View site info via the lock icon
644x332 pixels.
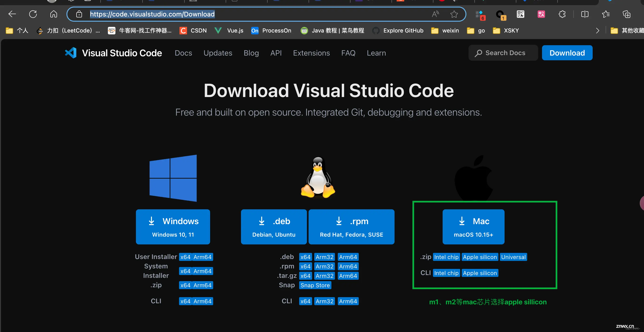[x=79, y=14]
